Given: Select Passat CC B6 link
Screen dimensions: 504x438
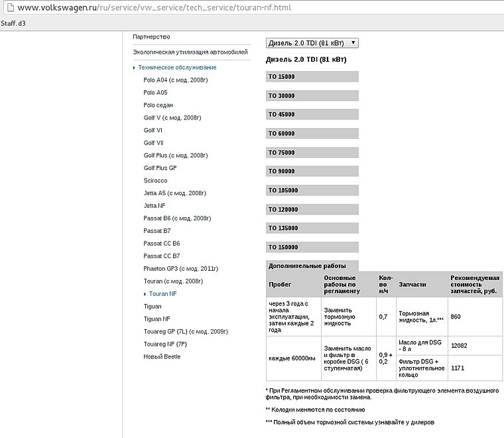Looking at the screenshot, I should click(x=162, y=243).
